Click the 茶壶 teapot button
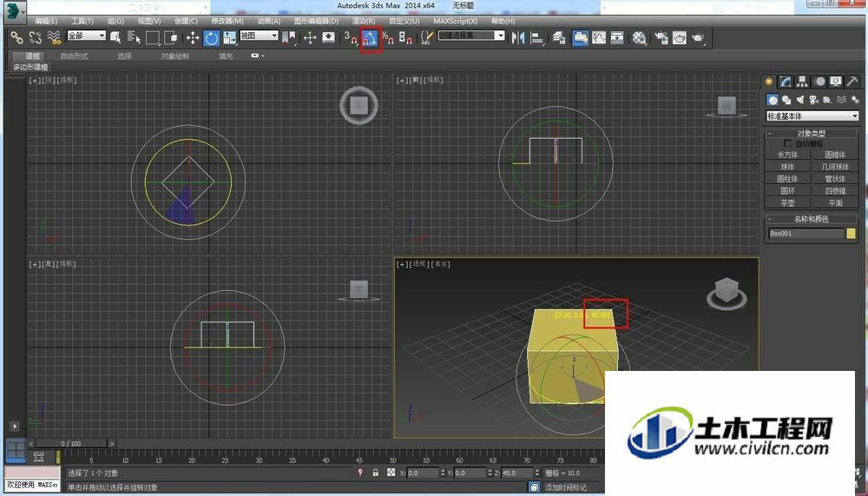This screenshot has height=496, width=868. pos(788,203)
